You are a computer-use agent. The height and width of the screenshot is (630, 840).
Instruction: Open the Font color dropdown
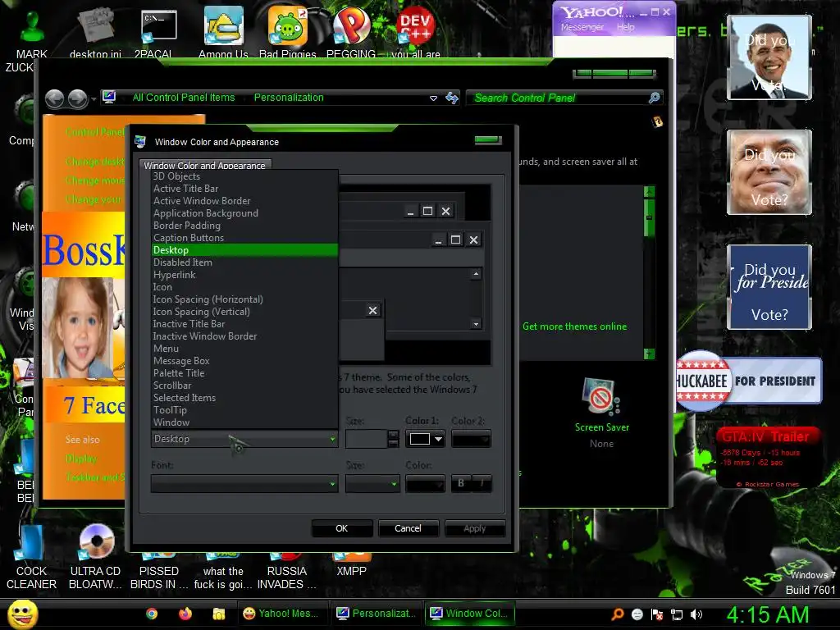(x=425, y=484)
